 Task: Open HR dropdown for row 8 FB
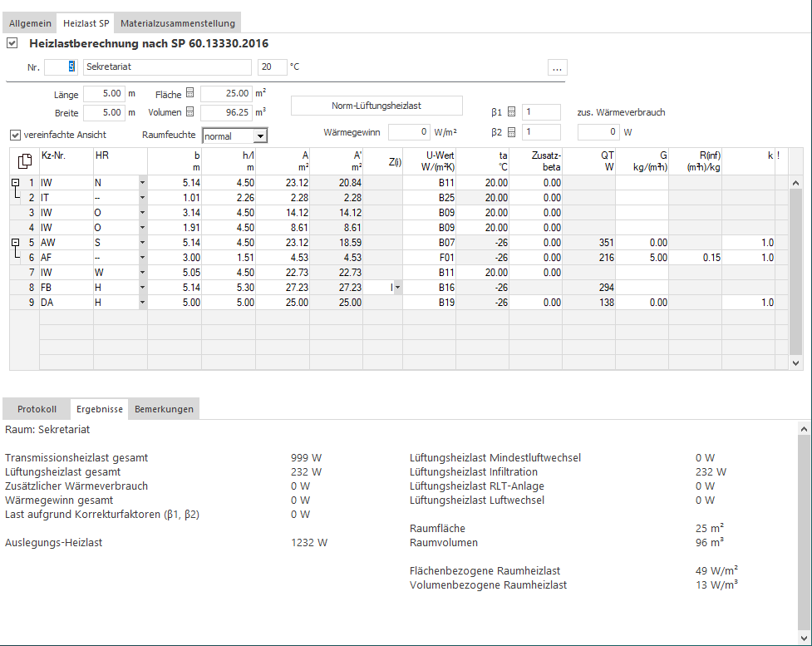click(142, 288)
